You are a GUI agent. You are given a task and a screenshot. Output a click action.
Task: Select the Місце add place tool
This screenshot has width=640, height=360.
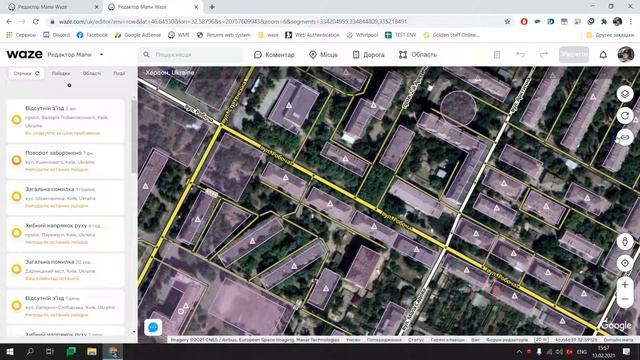[x=323, y=55]
